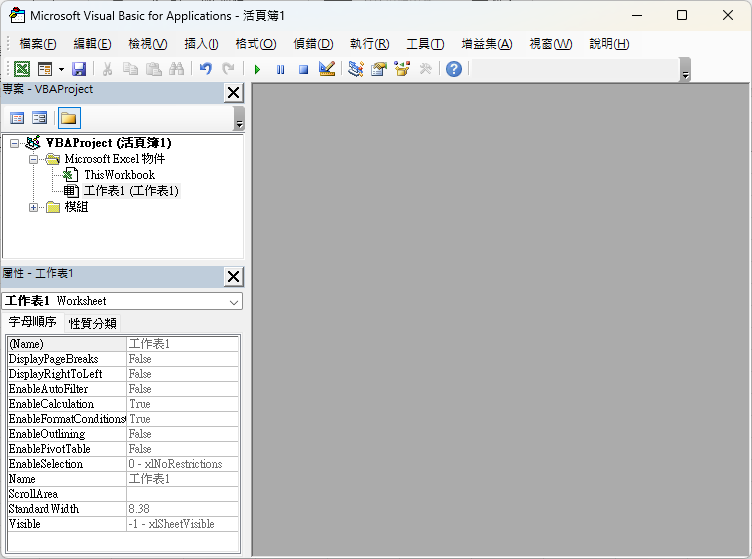Screen dimensions: 752x559
Task: Click the EnableAutoFilter value cell
Action: (183, 389)
